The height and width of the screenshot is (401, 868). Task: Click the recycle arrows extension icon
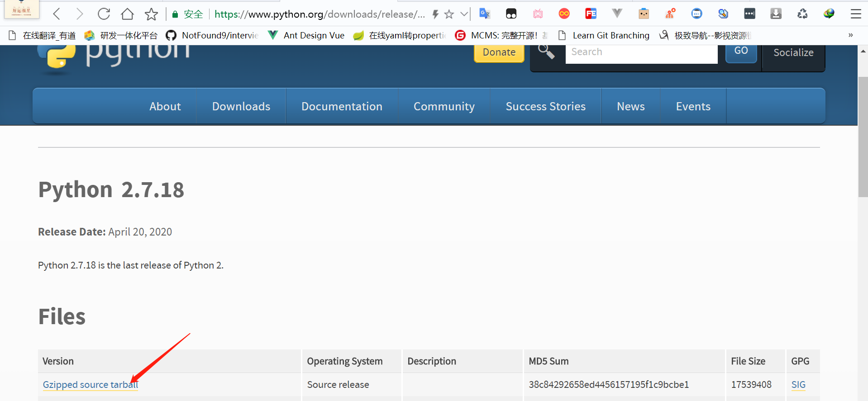[802, 14]
